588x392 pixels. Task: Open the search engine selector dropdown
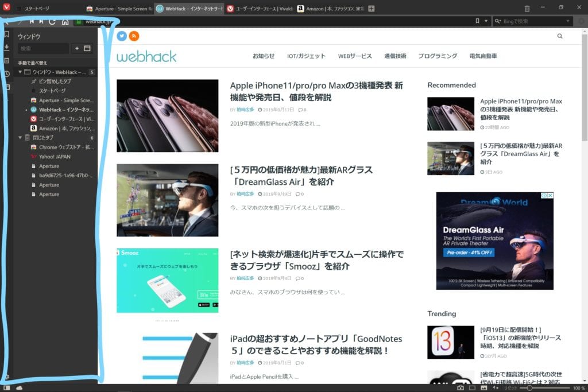pyautogui.click(x=498, y=21)
